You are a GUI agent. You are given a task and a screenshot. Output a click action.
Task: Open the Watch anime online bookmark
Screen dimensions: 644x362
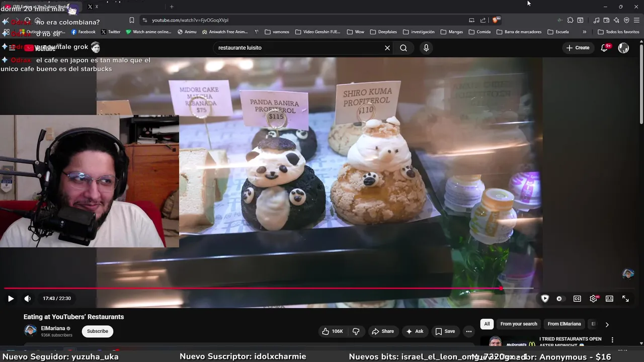pyautogui.click(x=148, y=32)
